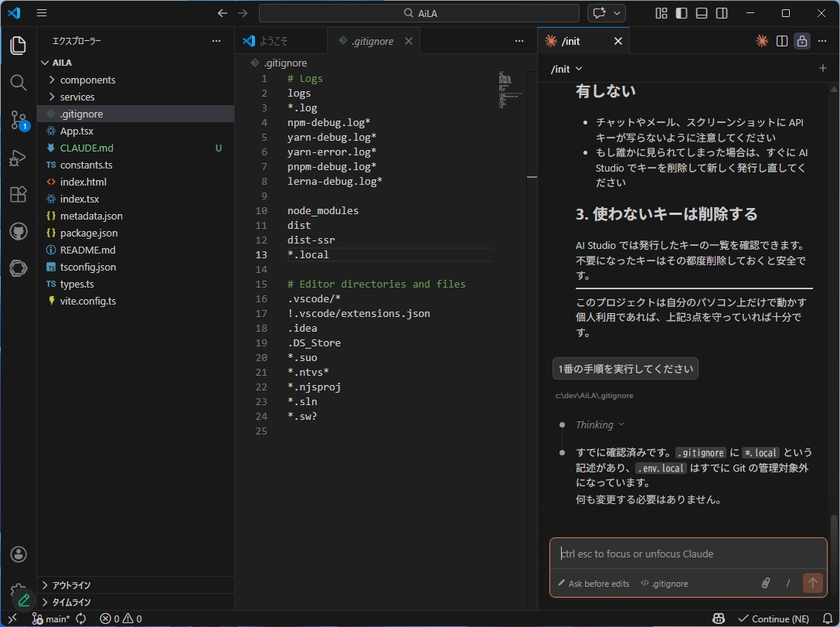The height and width of the screenshot is (627, 840).
Task: Toggle the Ask before edits mode
Action: [593, 584]
